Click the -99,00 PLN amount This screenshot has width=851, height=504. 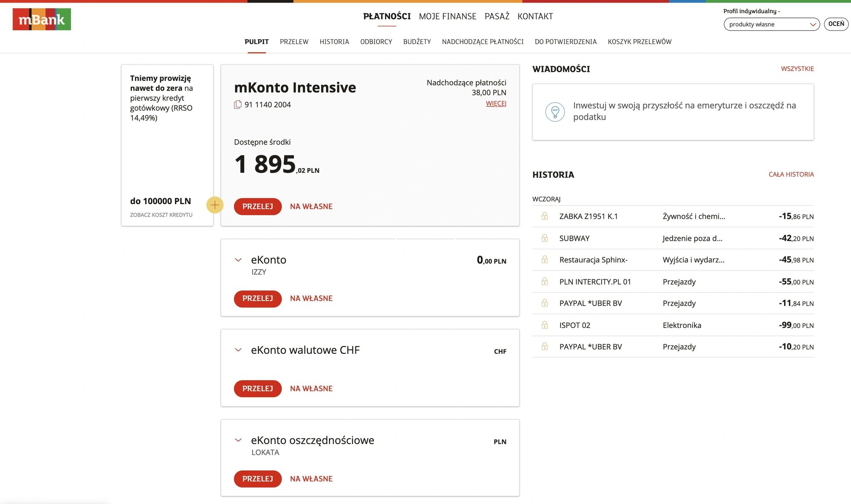796,325
